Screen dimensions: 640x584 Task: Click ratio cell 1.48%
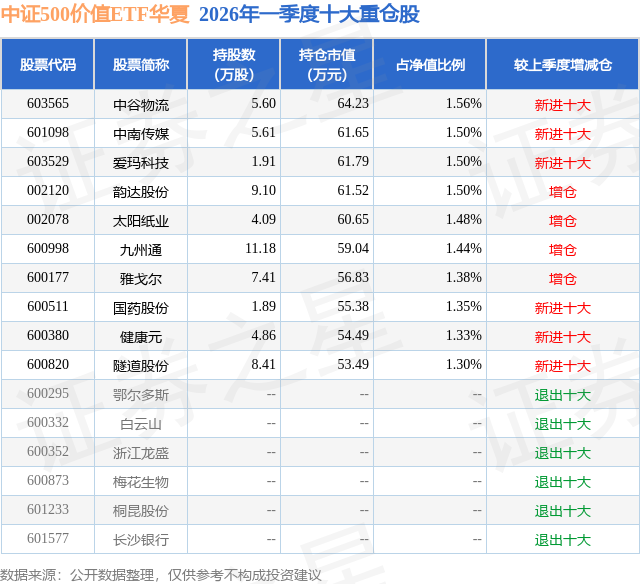464,220
